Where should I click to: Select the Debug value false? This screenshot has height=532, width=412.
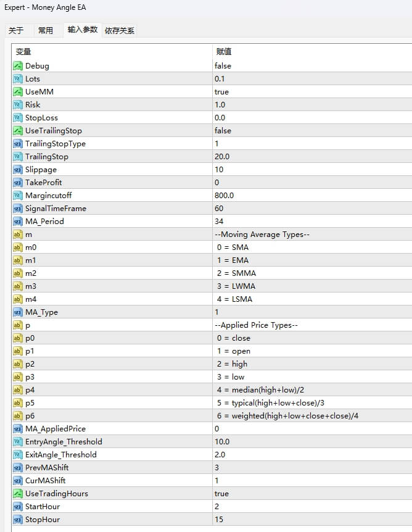click(x=223, y=66)
